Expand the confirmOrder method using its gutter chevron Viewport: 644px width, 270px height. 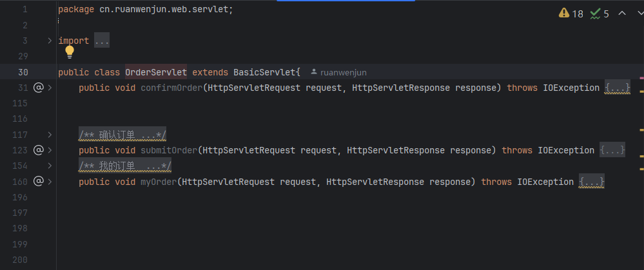[50, 88]
